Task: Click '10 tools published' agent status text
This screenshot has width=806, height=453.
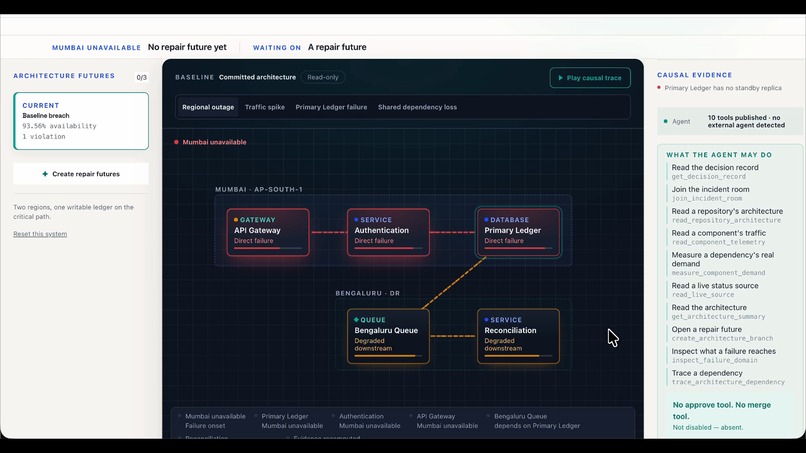Action: point(746,121)
